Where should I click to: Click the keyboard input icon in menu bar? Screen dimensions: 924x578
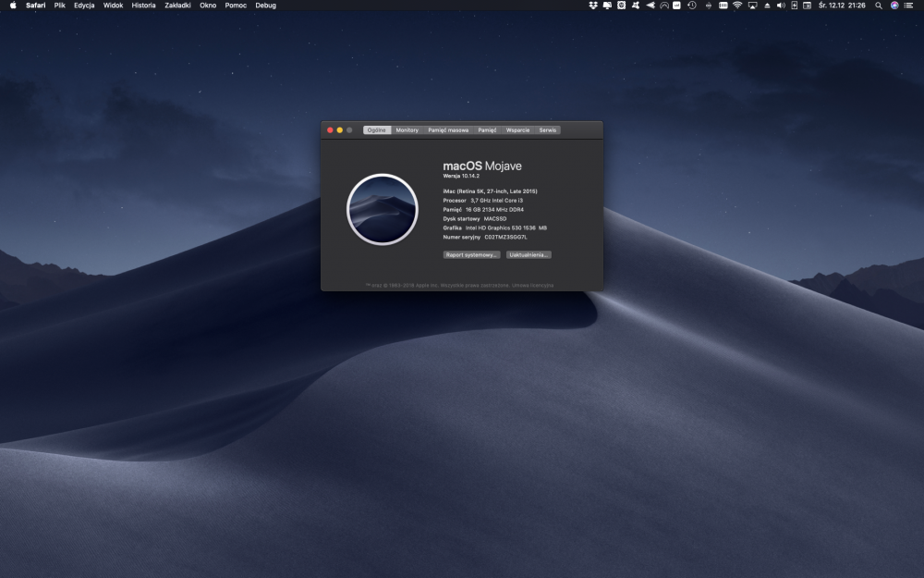click(723, 6)
